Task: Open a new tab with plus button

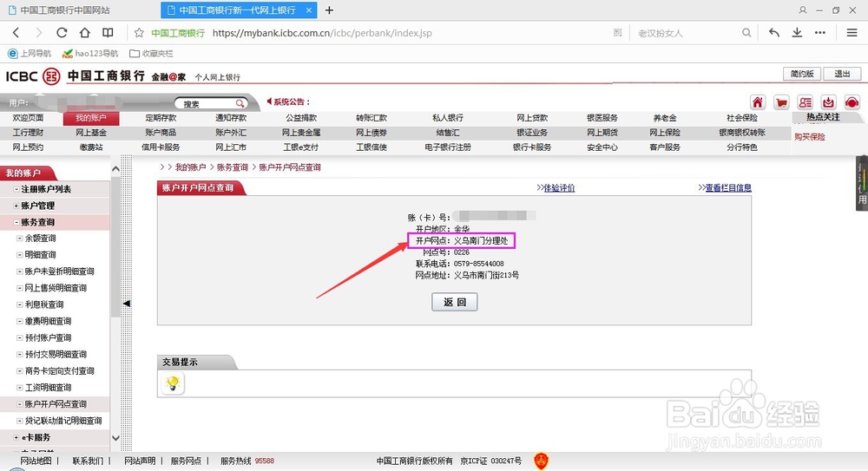Action: pyautogui.click(x=329, y=10)
